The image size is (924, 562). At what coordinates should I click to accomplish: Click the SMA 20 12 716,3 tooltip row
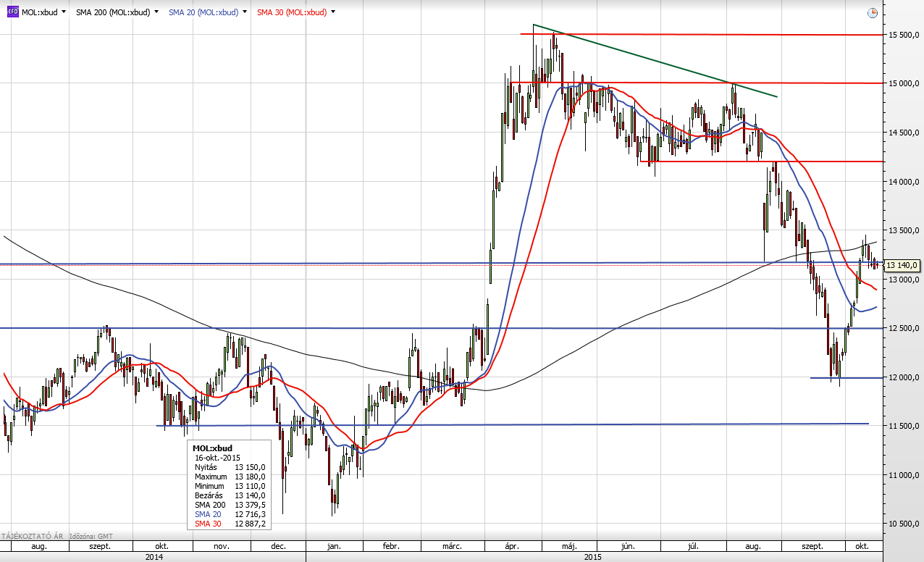[x=230, y=515]
